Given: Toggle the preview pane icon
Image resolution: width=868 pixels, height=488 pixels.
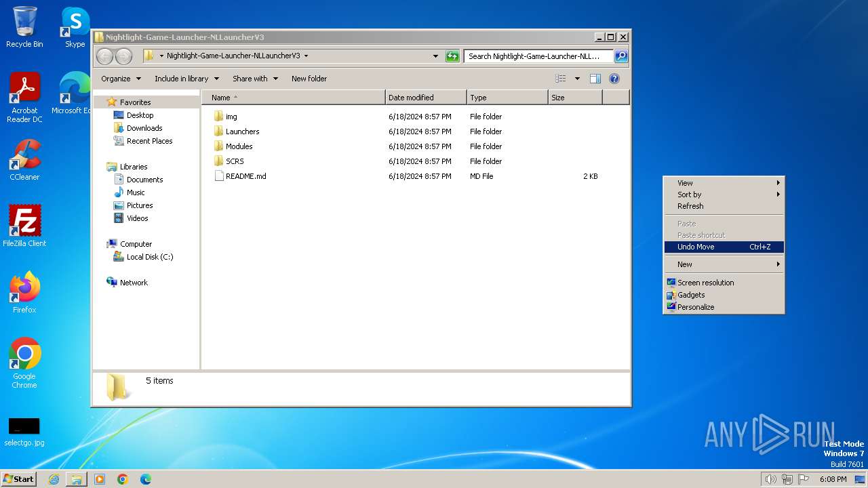Looking at the screenshot, I should [x=595, y=79].
